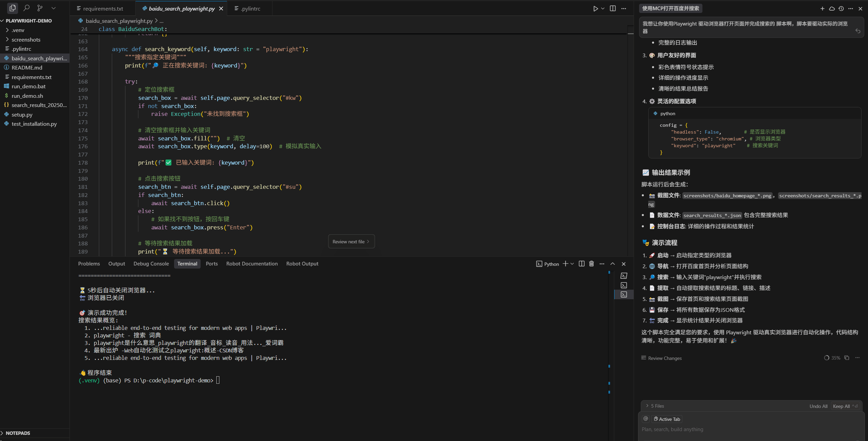Select the chat tab title
868x441 pixels.
point(670,9)
